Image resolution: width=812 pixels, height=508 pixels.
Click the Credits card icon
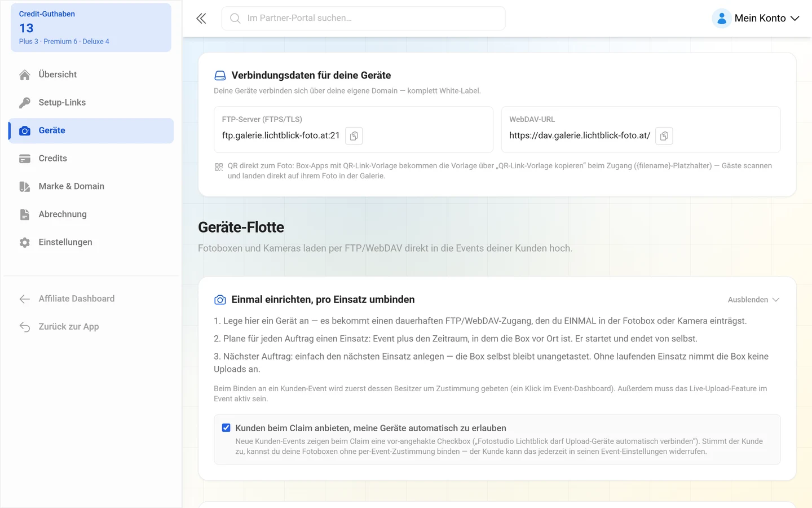point(25,159)
